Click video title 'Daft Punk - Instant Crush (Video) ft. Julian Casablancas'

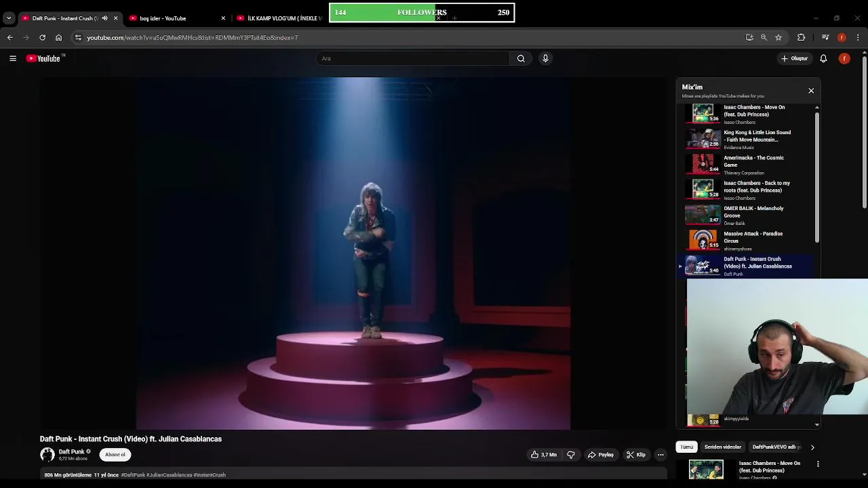pyautogui.click(x=131, y=439)
